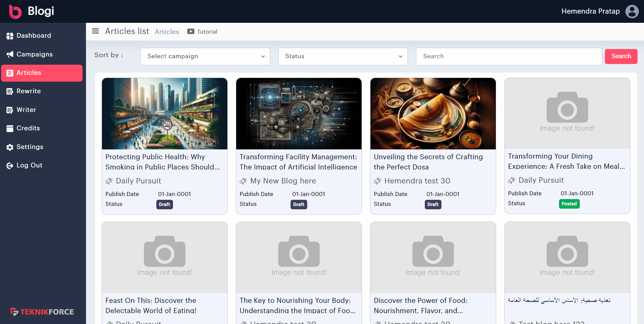Click the dosa food article thumbnail
644x324 pixels.
[x=433, y=114]
